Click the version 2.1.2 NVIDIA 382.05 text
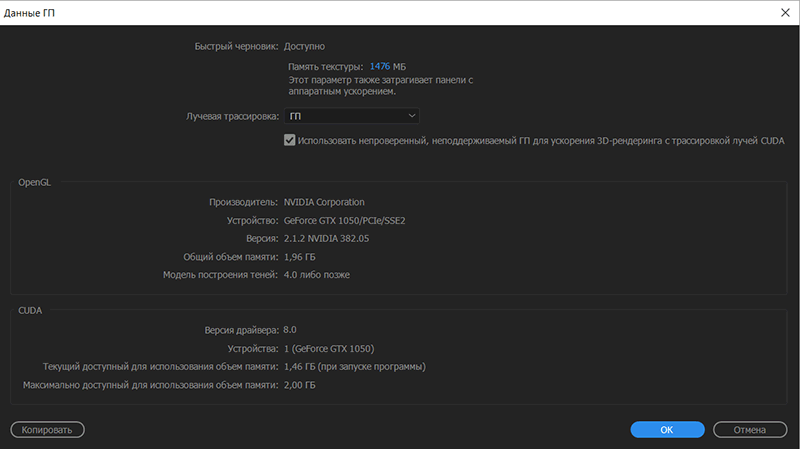Image resolution: width=800 pixels, height=449 pixels. tap(326, 238)
